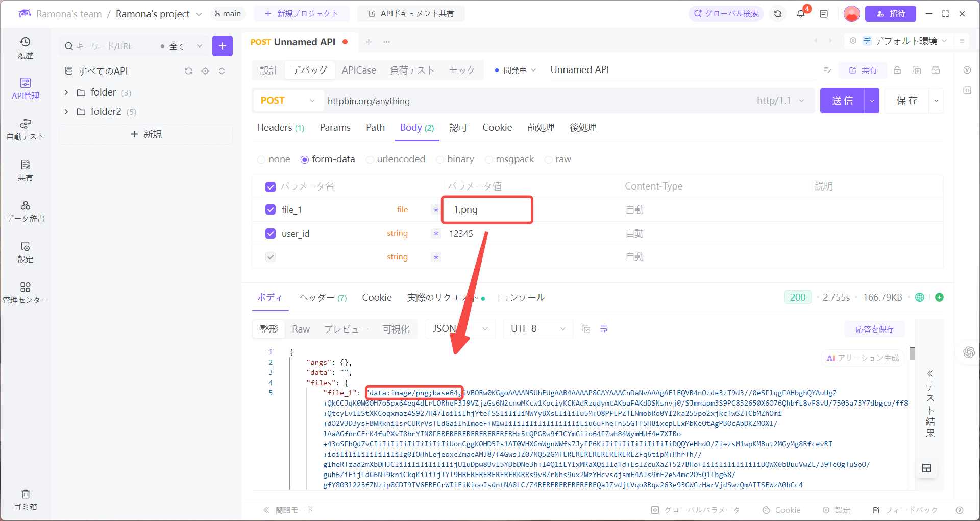Expand the folder tree item

(x=66, y=92)
